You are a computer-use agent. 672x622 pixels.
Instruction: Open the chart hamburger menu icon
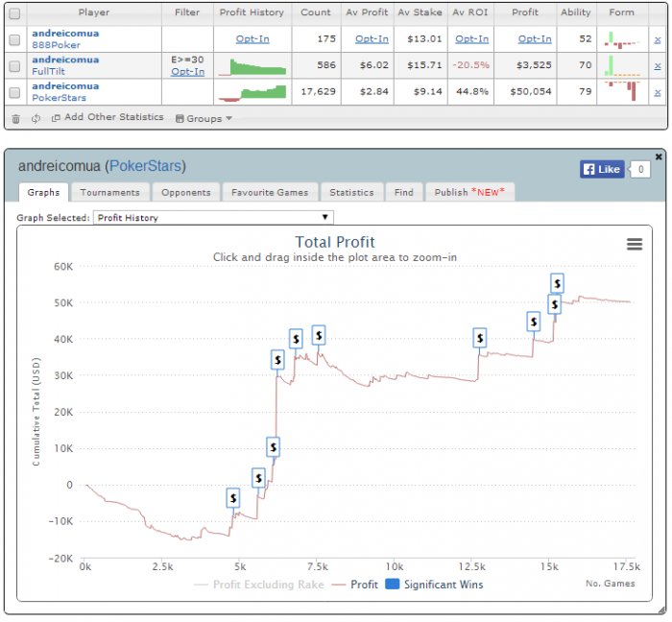[x=634, y=244]
